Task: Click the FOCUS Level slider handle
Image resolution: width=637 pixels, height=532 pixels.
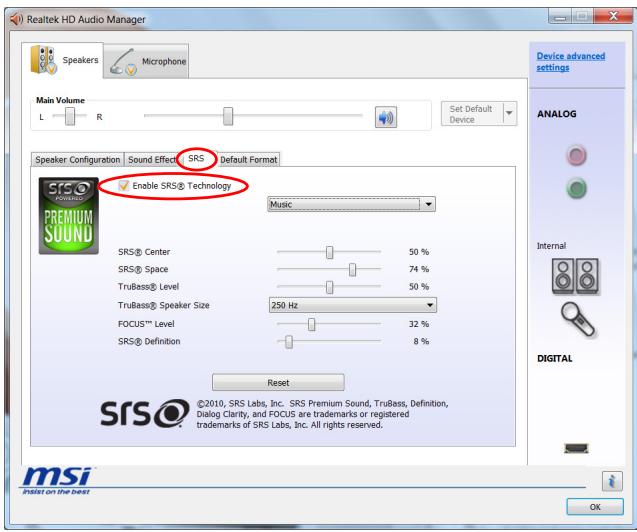Action: click(x=311, y=324)
